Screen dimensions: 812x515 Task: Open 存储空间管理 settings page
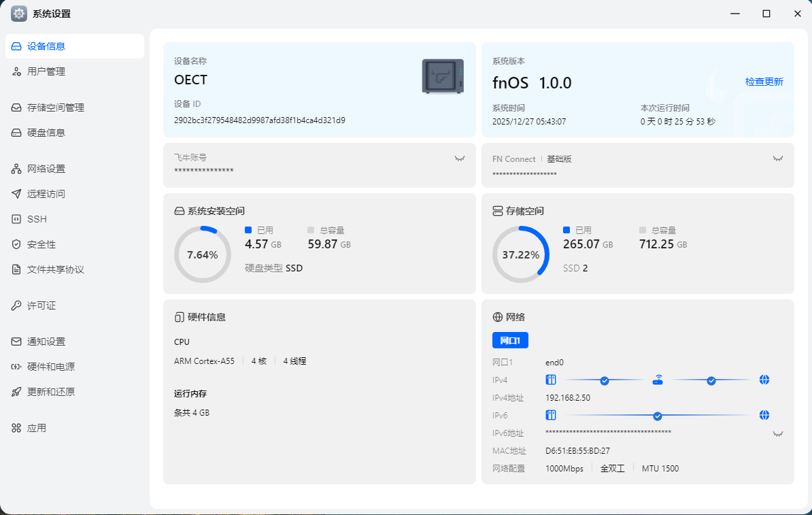56,107
